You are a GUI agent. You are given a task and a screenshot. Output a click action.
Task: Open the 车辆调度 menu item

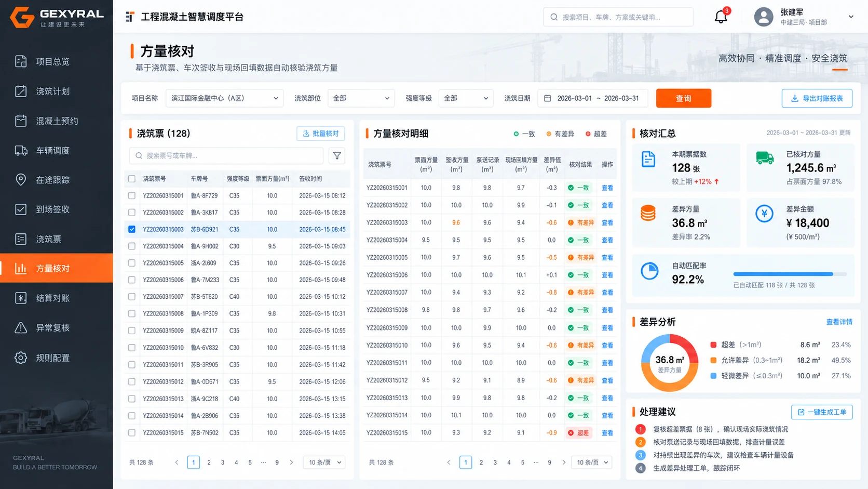pos(57,150)
